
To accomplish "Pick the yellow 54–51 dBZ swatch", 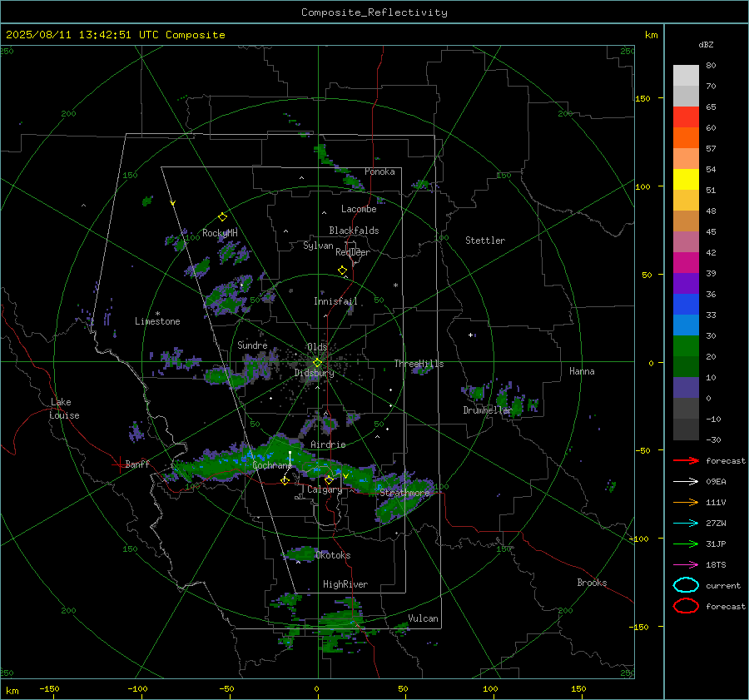I will [686, 180].
